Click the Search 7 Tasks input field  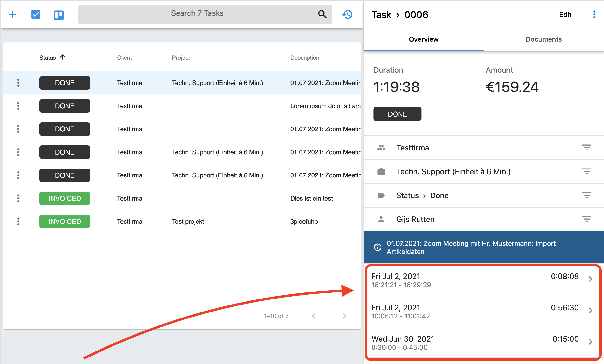pyautogui.click(x=197, y=13)
